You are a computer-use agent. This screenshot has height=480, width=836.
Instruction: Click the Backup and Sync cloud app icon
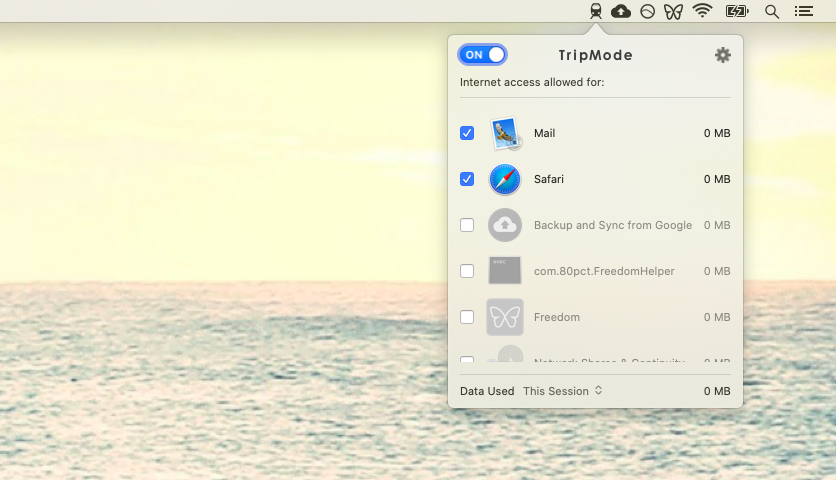click(505, 225)
